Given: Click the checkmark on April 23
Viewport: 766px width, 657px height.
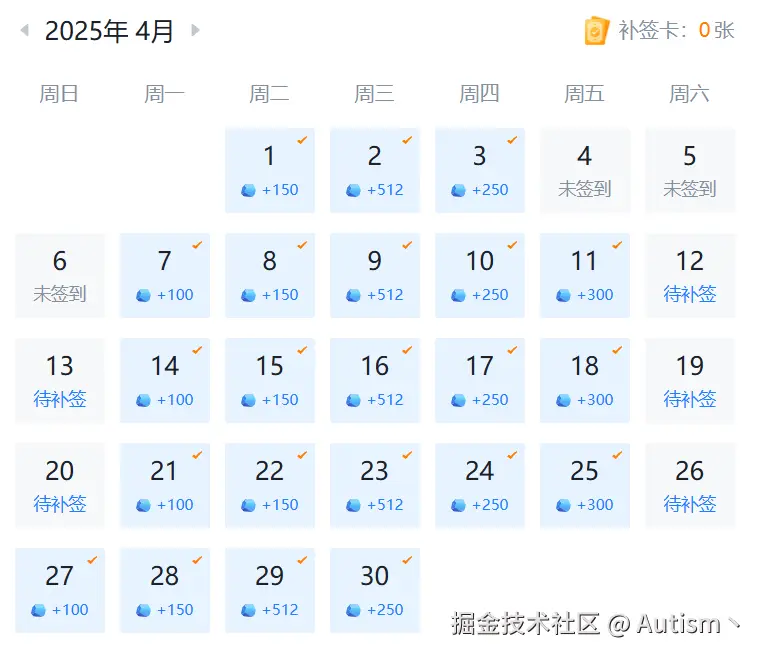Looking at the screenshot, I should click(x=407, y=455).
